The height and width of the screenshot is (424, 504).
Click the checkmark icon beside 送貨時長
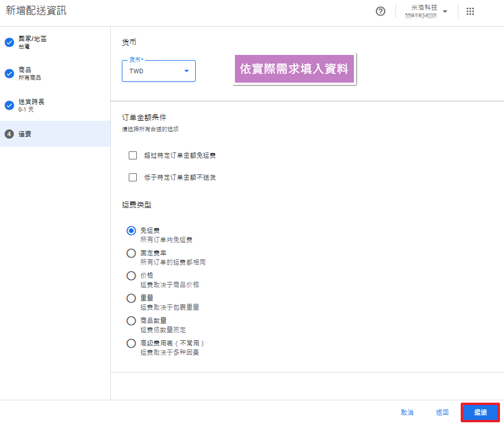tap(9, 105)
